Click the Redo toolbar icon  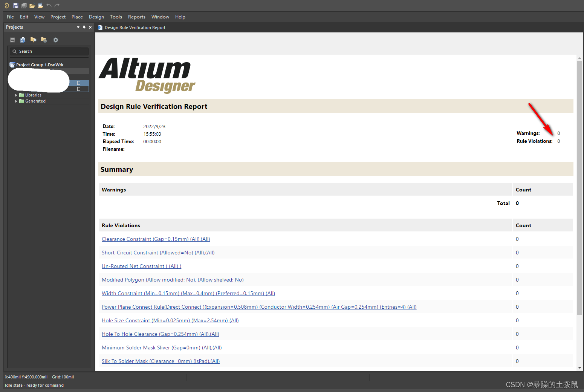pyautogui.click(x=57, y=5)
